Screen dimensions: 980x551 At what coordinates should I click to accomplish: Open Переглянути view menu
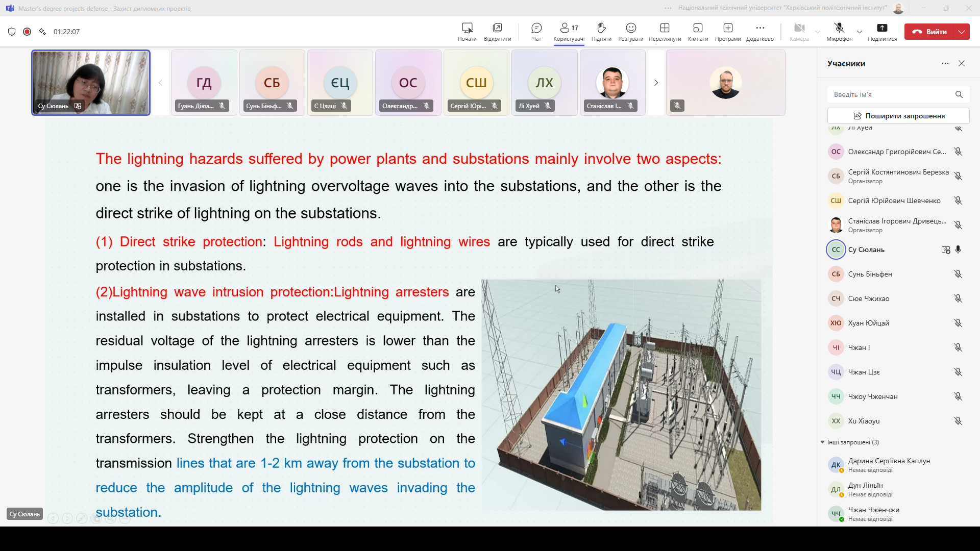click(665, 32)
